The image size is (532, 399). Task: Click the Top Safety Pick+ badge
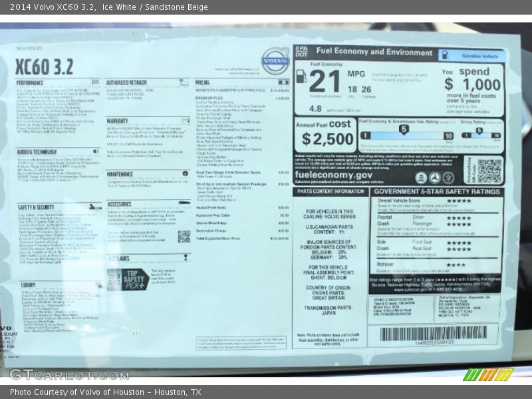128,280
